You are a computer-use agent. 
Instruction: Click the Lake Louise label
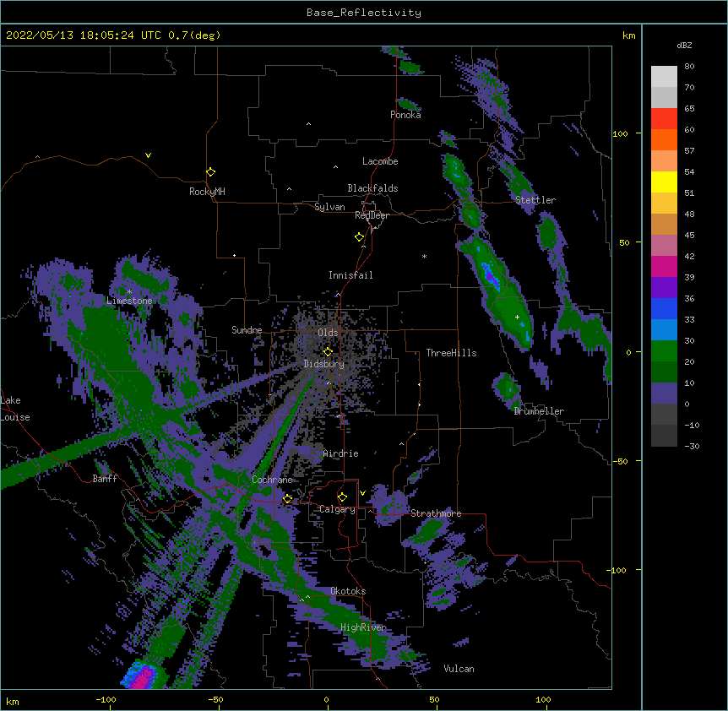15,409
